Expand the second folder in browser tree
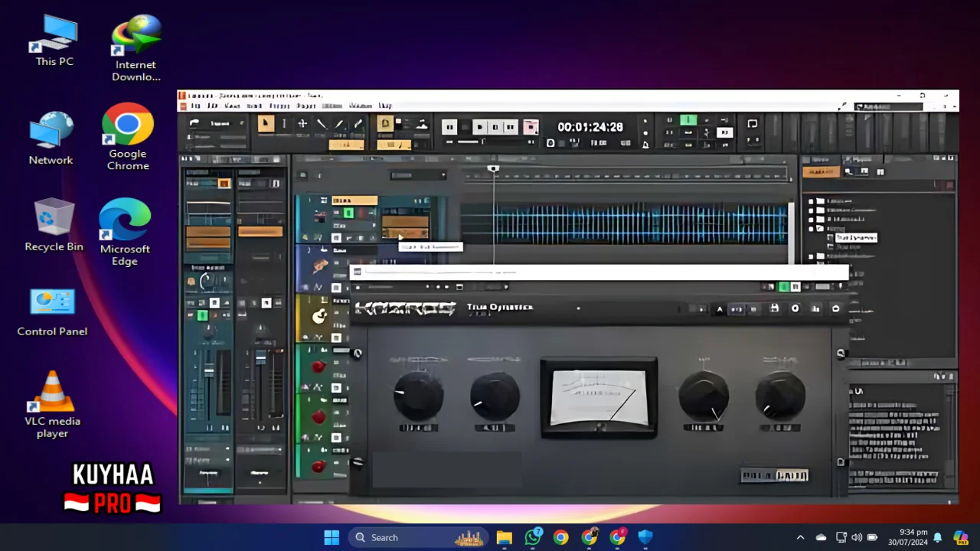 coord(811,210)
